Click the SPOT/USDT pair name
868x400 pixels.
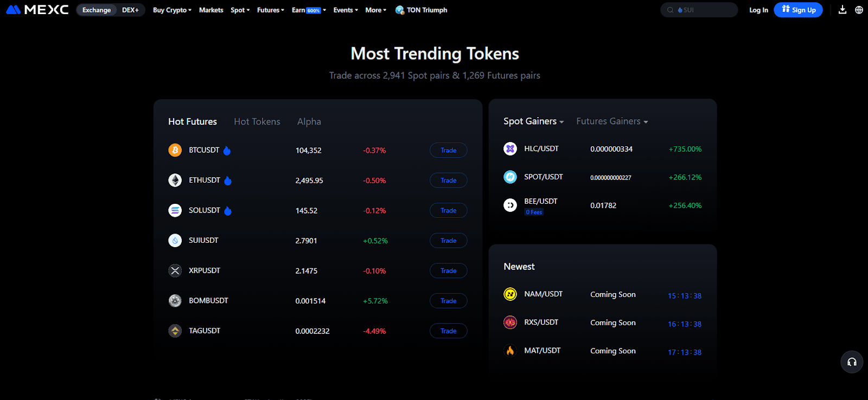pos(544,177)
